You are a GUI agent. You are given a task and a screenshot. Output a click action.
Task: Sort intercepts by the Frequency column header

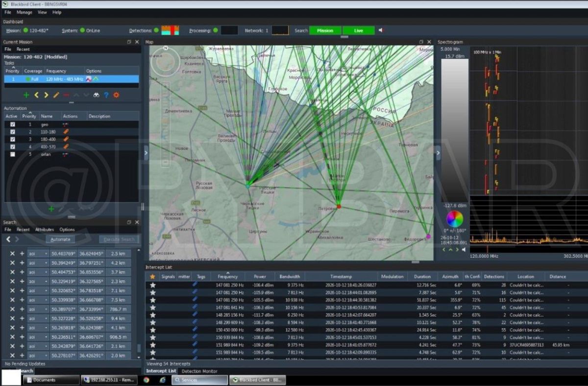228,277
